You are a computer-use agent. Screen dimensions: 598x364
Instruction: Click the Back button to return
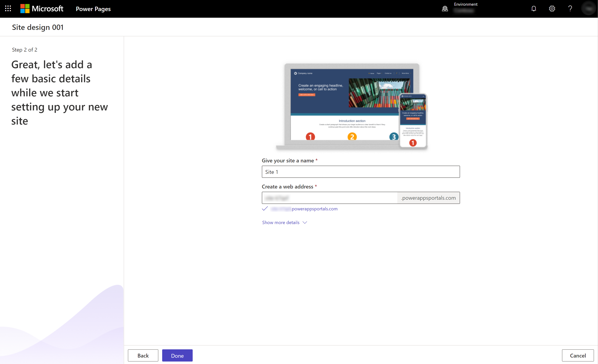[143, 355]
